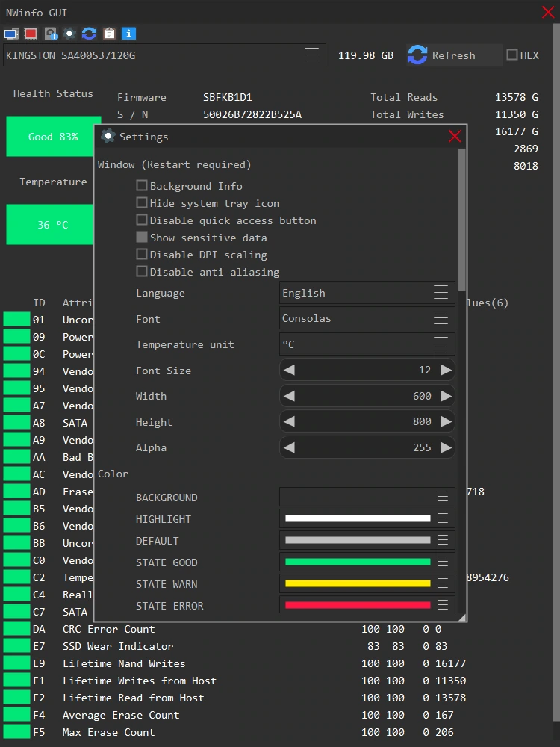Open the BACKGROUND color picker
The width and height of the screenshot is (560, 747).
[367, 497]
